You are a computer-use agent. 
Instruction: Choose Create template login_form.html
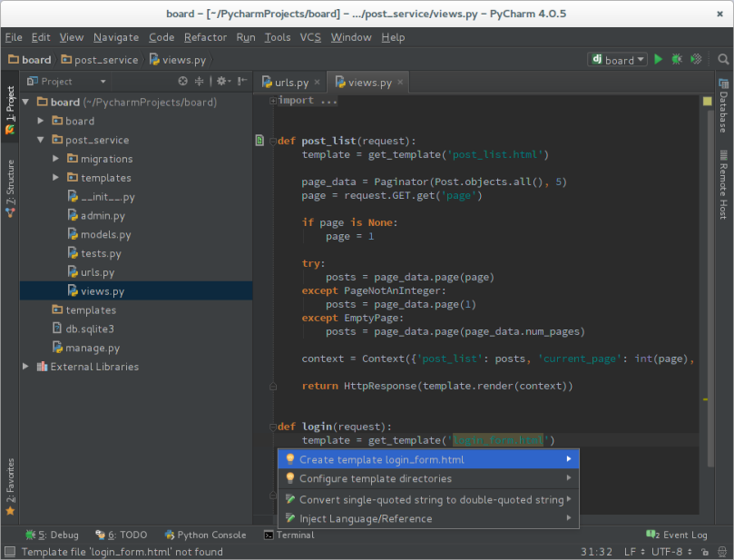[x=428, y=459]
